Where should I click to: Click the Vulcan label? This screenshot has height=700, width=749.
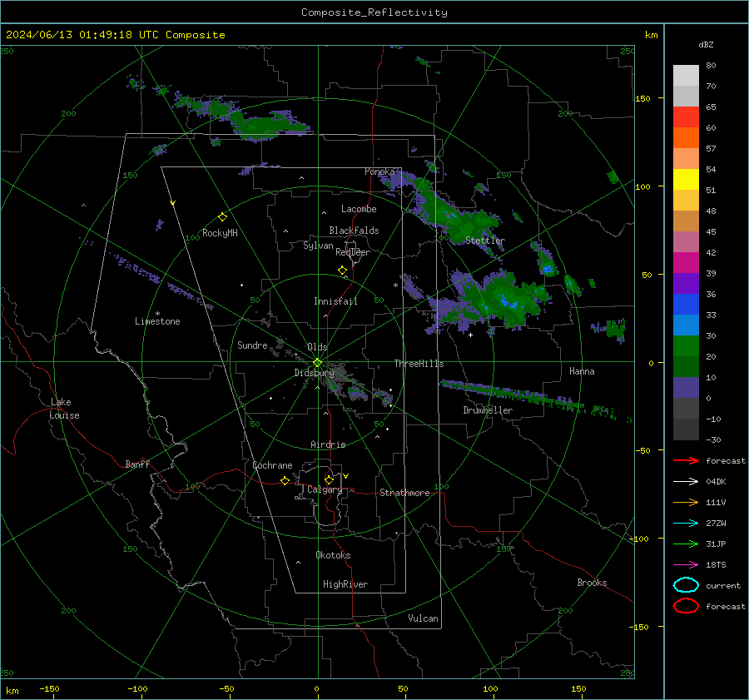click(x=423, y=618)
